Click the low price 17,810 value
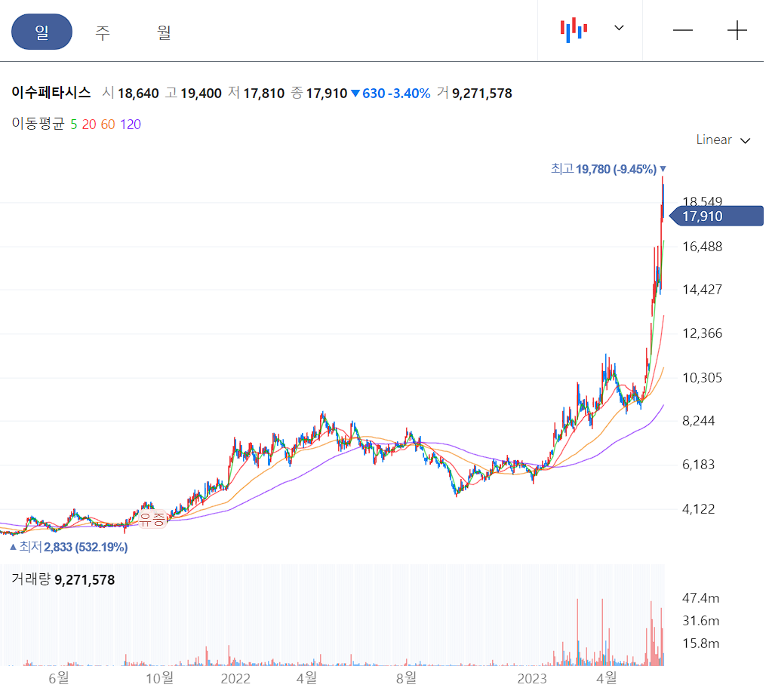769x700 pixels. pyautogui.click(x=264, y=93)
